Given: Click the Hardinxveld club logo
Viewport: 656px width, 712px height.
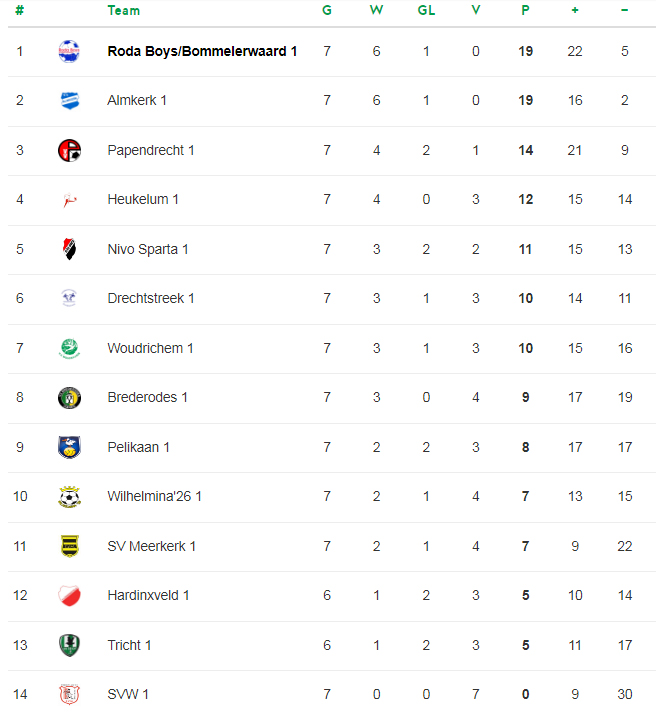Looking at the screenshot, I should [68, 595].
